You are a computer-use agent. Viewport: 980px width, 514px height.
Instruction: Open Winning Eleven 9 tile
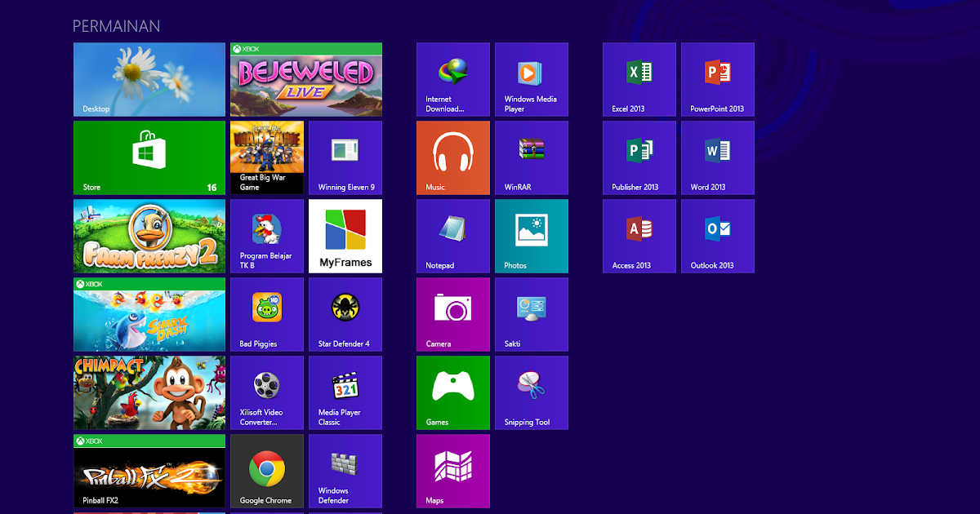pyautogui.click(x=345, y=157)
